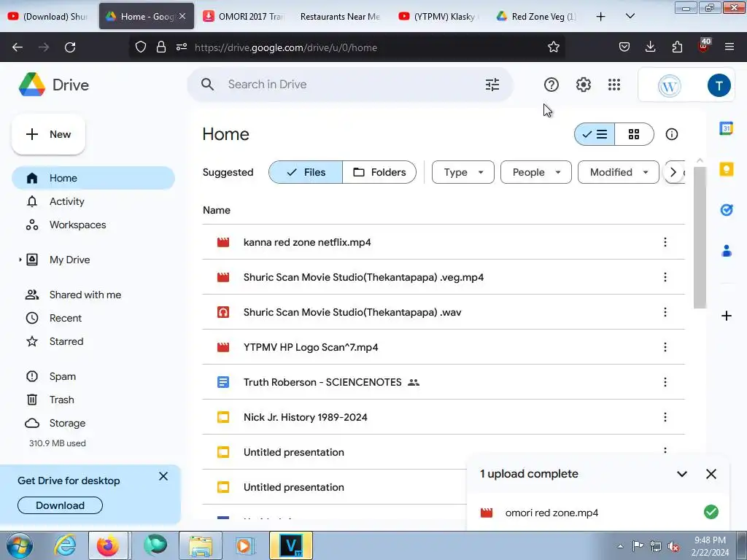Open more actions for Nick Jr. History 1989-2024

click(665, 417)
